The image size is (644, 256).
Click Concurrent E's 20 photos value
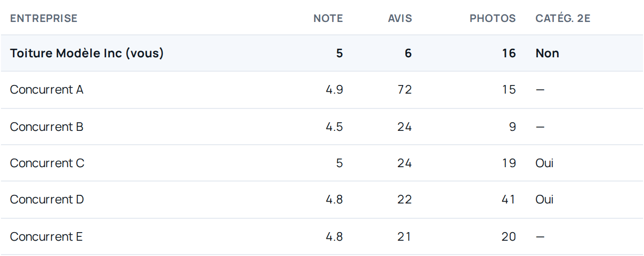[x=509, y=237]
